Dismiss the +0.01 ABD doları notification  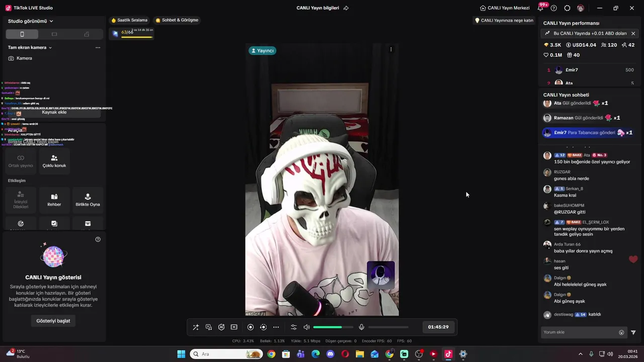coord(633,34)
